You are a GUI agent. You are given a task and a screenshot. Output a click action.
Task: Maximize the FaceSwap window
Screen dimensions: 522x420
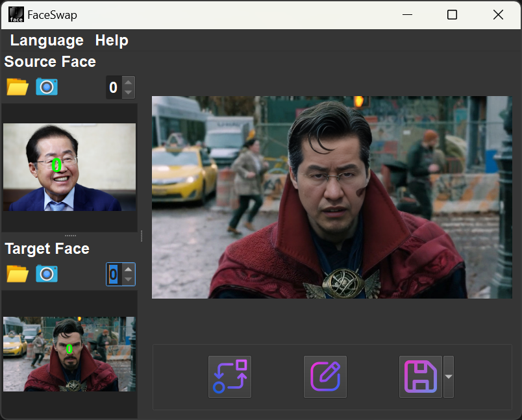452,15
